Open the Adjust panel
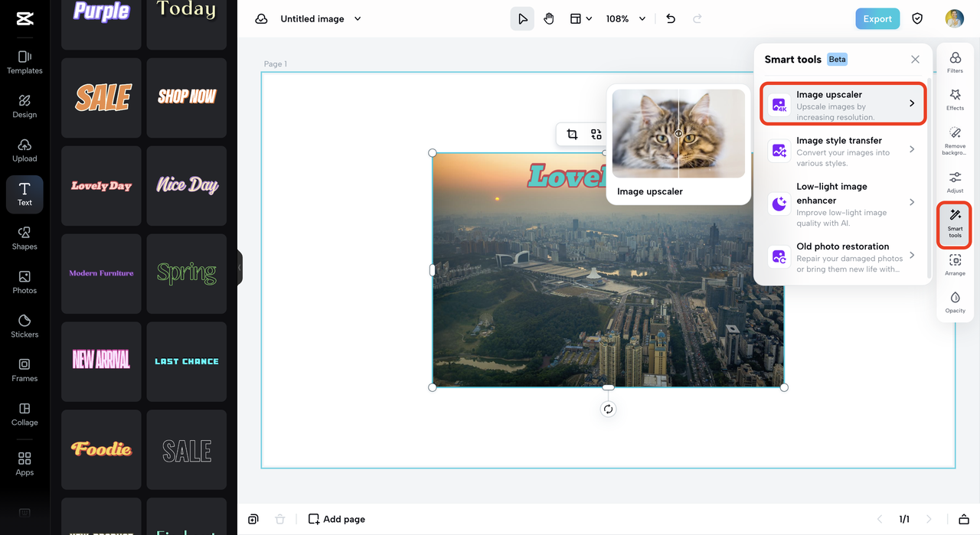Image resolution: width=980 pixels, height=535 pixels. point(955,183)
